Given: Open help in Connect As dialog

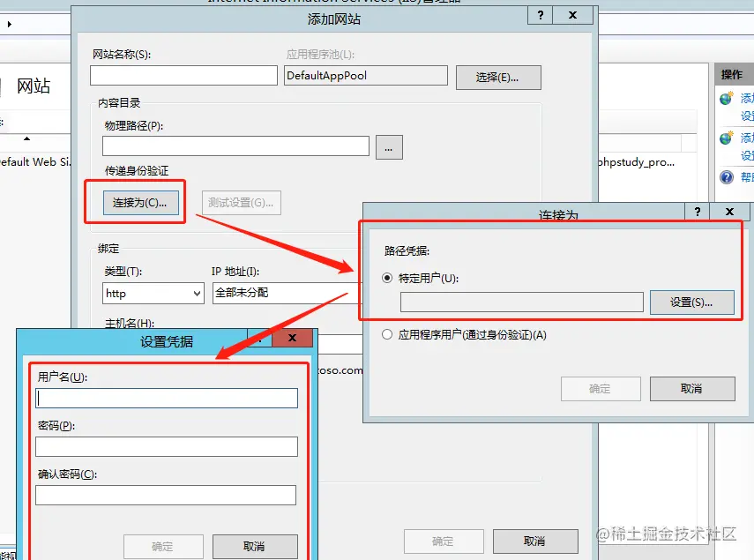Looking at the screenshot, I should (x=698, y=212).
